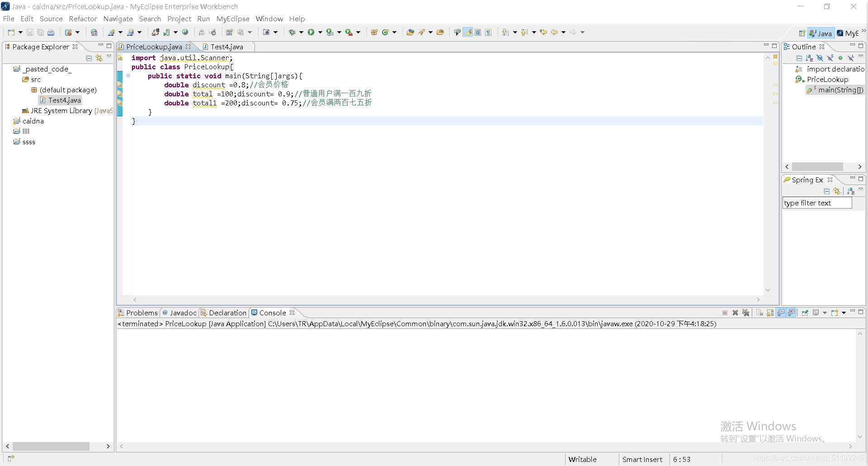Click the Open Type folder icon

(x=410, y=32)
